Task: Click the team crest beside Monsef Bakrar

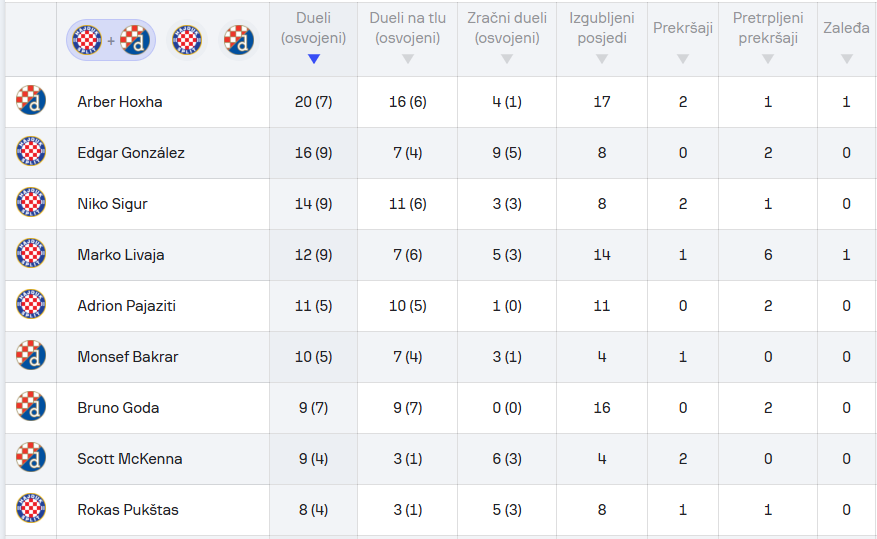Action: [x=31, y=356]
